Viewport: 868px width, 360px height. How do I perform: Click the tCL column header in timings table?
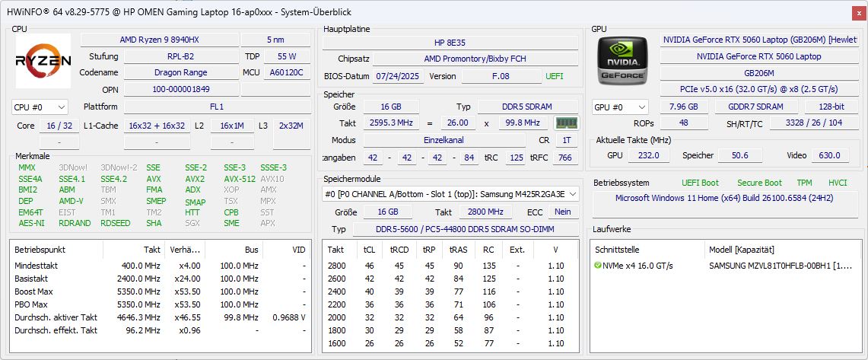[370, 250]
